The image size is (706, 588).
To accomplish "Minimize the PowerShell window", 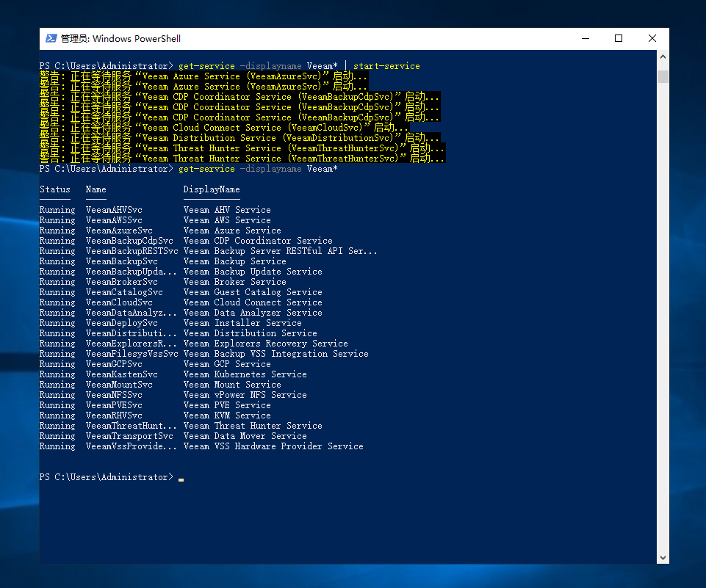I will pyautogui.click(x=586, y=39).
